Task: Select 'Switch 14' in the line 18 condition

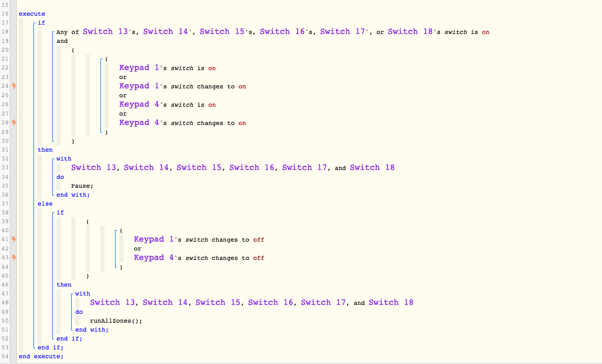Action: (x=165, y=31)
